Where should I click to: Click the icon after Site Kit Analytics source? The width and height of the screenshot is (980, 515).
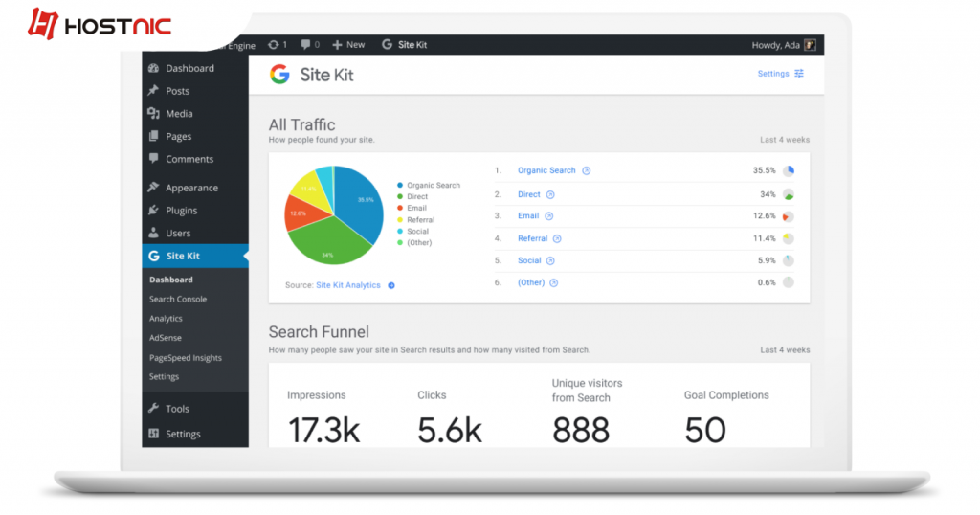tap(391, 285)
